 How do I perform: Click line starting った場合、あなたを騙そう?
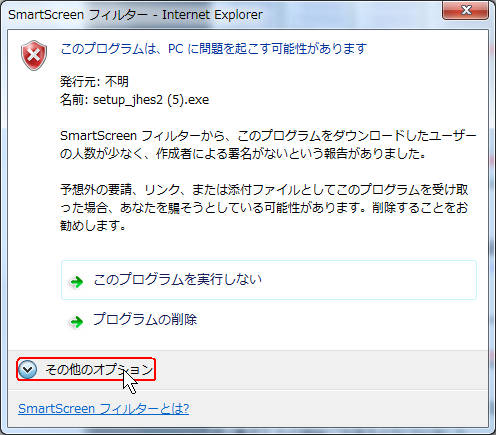264,208
